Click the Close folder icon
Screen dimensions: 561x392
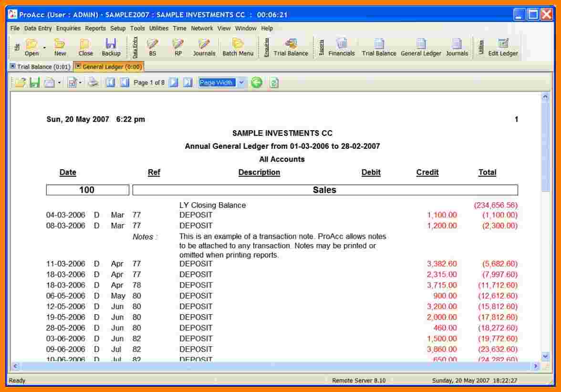click(85, 47)
